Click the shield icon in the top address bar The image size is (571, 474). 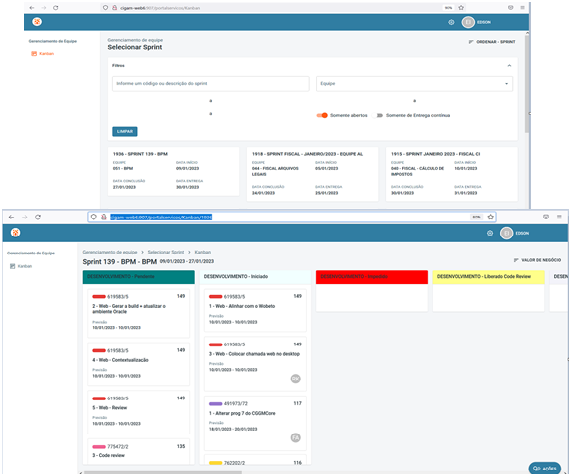pyautogui.click(x=105, y=8)
